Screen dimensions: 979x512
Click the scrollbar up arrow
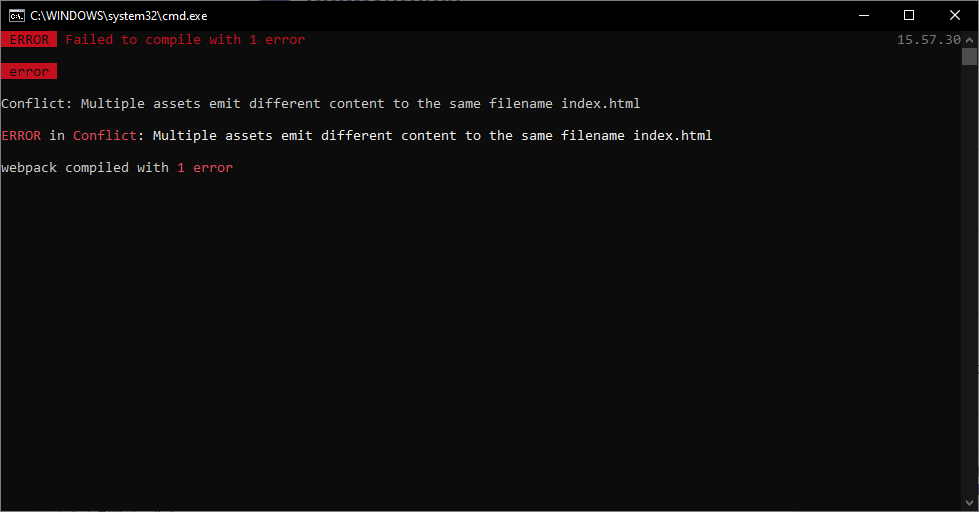click(969, 39)
